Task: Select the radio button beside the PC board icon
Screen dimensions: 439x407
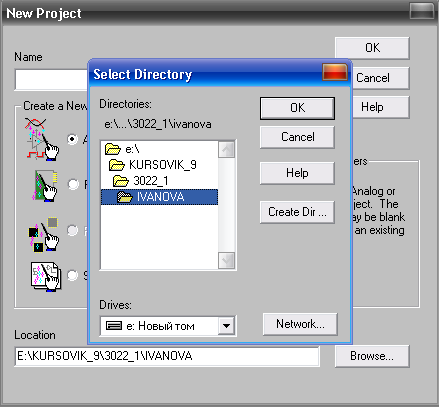Action: (73, 184)
